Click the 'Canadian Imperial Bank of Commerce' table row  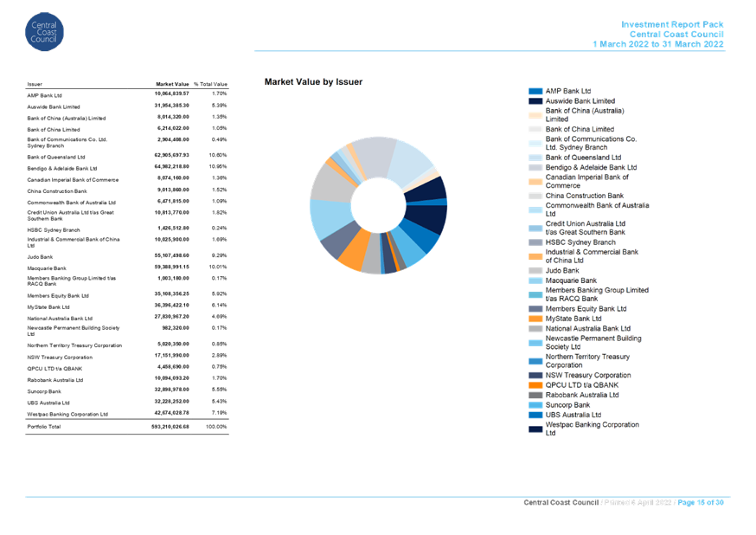click(127, 179)
